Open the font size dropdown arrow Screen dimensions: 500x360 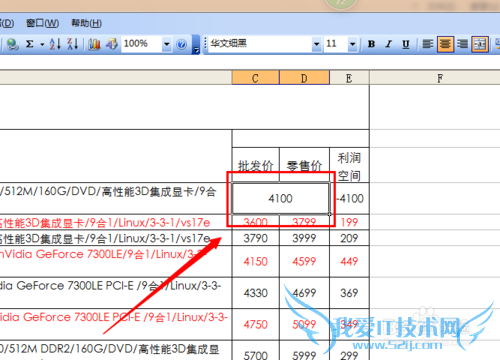352,44
